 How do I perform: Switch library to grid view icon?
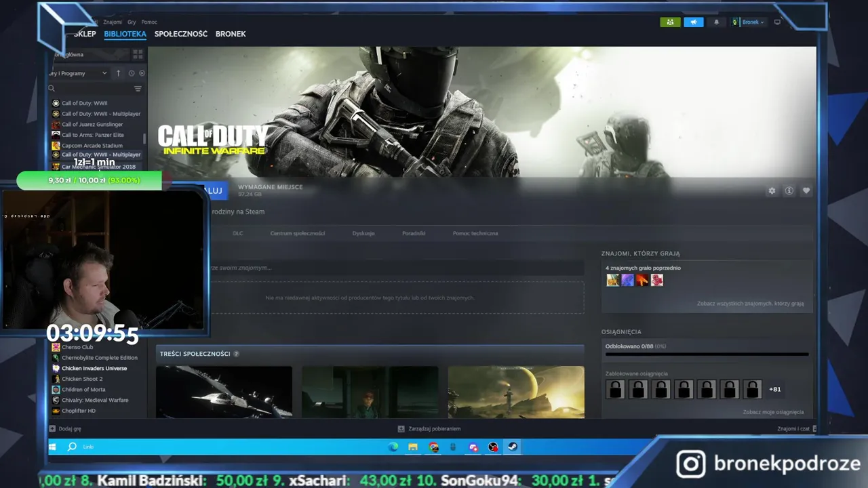point(138,54)
